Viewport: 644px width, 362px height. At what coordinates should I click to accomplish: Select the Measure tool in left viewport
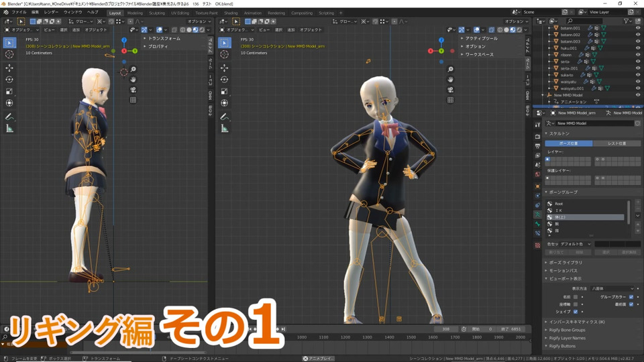[x=9, y=128]
